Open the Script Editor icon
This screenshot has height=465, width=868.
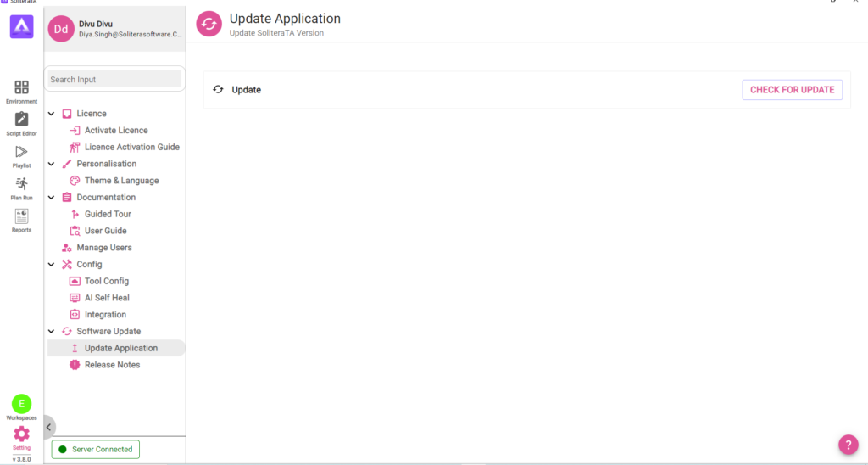[21, 119]
